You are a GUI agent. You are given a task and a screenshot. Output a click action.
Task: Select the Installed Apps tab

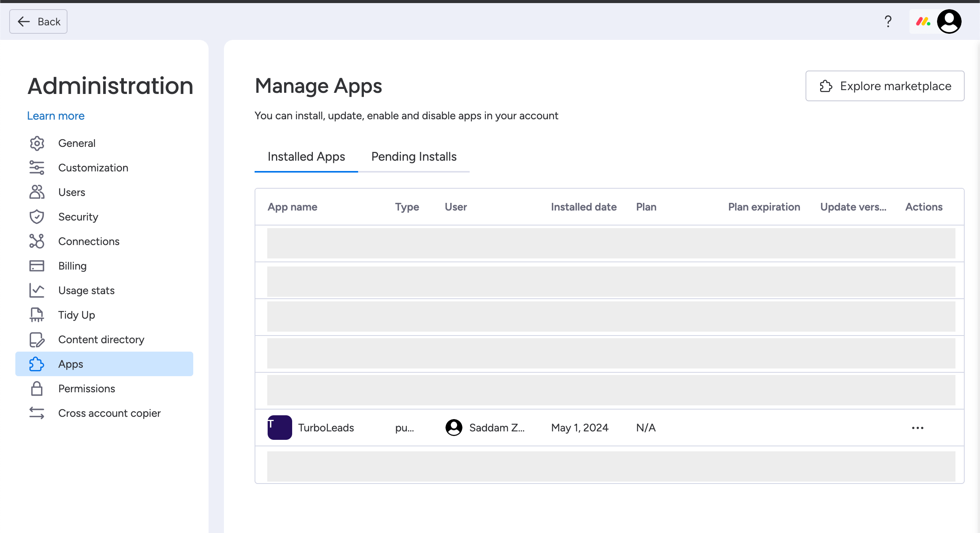coord(306,157)
